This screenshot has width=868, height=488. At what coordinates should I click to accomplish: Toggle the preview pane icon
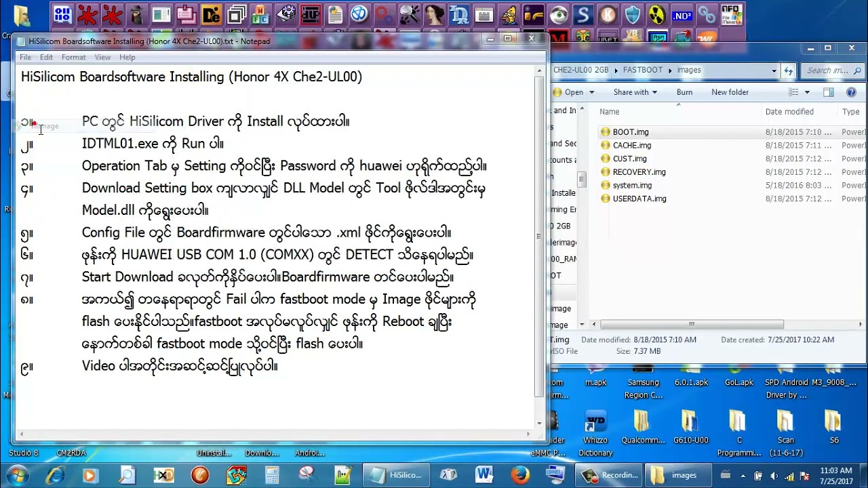click(828, 92)
